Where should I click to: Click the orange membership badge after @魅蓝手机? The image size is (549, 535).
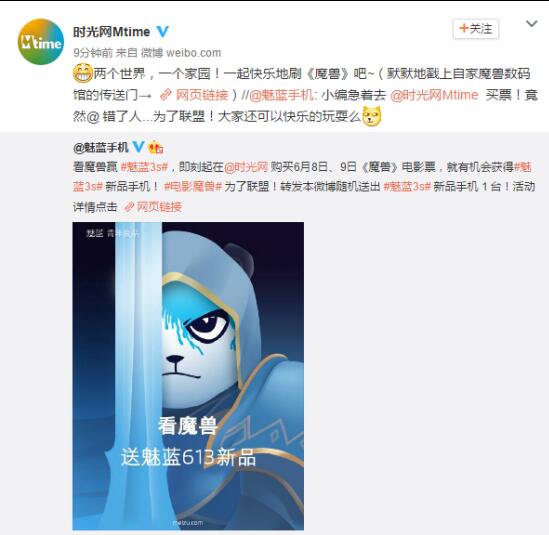[155, 147]
